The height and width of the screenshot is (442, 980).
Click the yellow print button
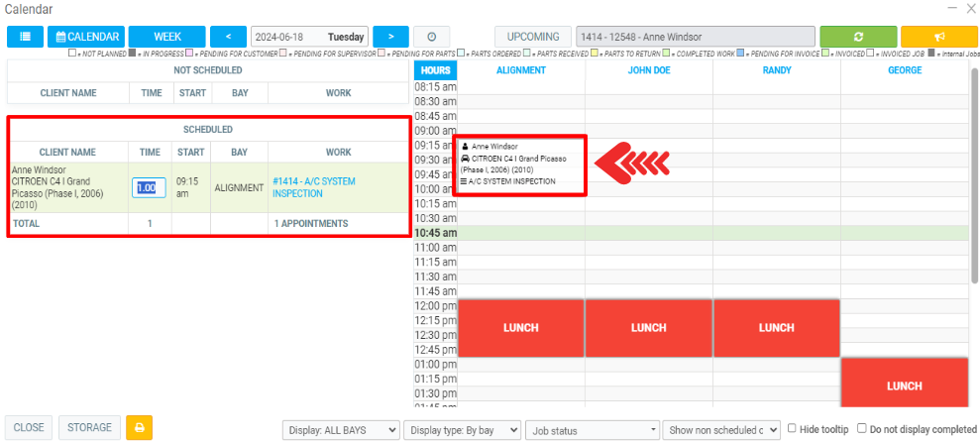140,428
